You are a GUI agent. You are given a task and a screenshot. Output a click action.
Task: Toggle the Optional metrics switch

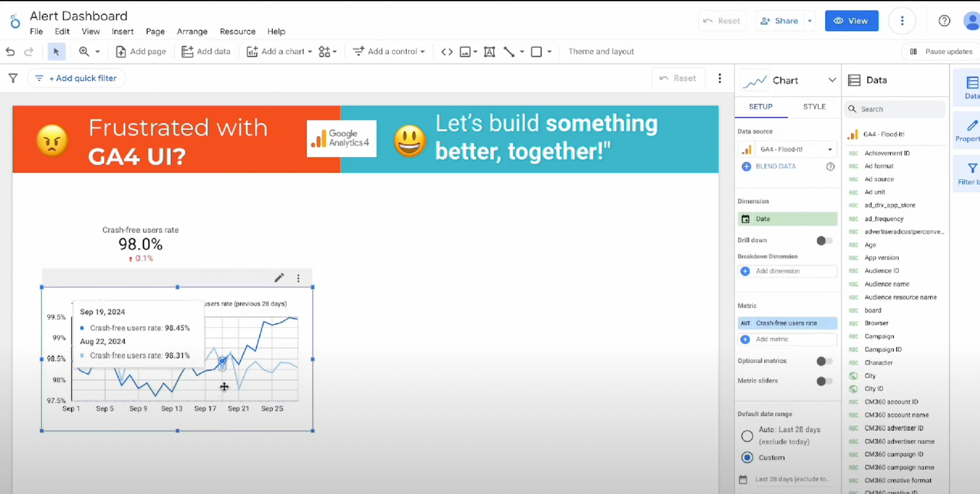[x=824, y=361]
